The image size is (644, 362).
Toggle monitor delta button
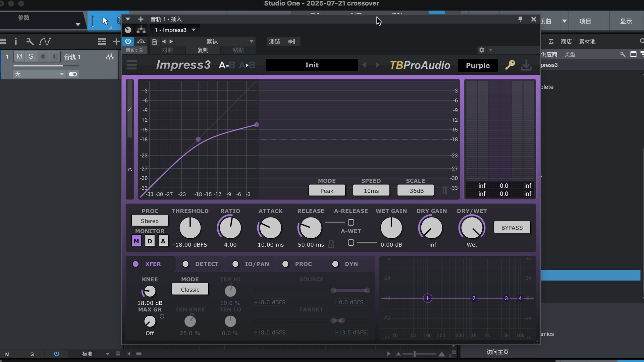click(163, 241)
